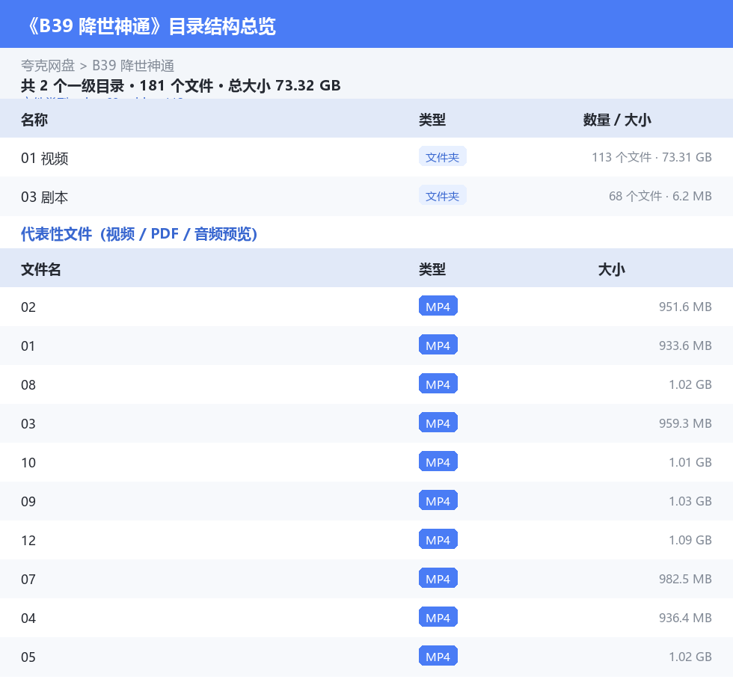The width and height of the screenshot is (733, 700).
Task: Select file name 01 in file list
Action: click(28, 346)
